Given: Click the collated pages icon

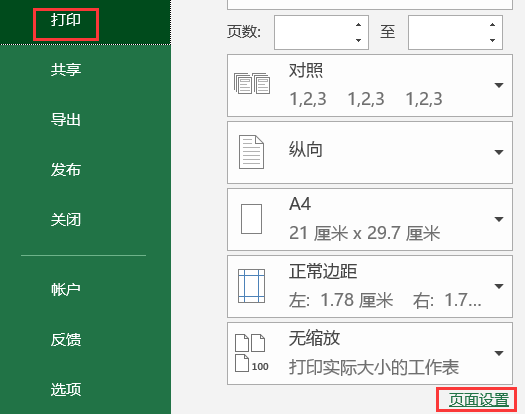Looking at the screenshot, I should 252,83.
